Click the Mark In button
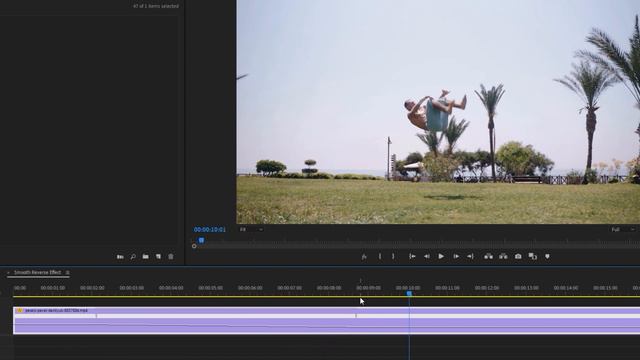 (380, 256)
